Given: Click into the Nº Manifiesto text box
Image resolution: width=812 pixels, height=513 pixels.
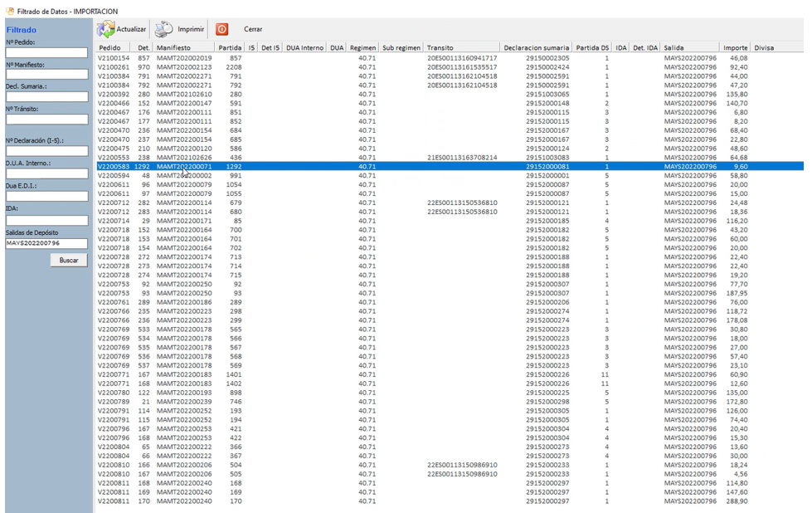Looking at the screenshot, I should click(x=46, y=75).
